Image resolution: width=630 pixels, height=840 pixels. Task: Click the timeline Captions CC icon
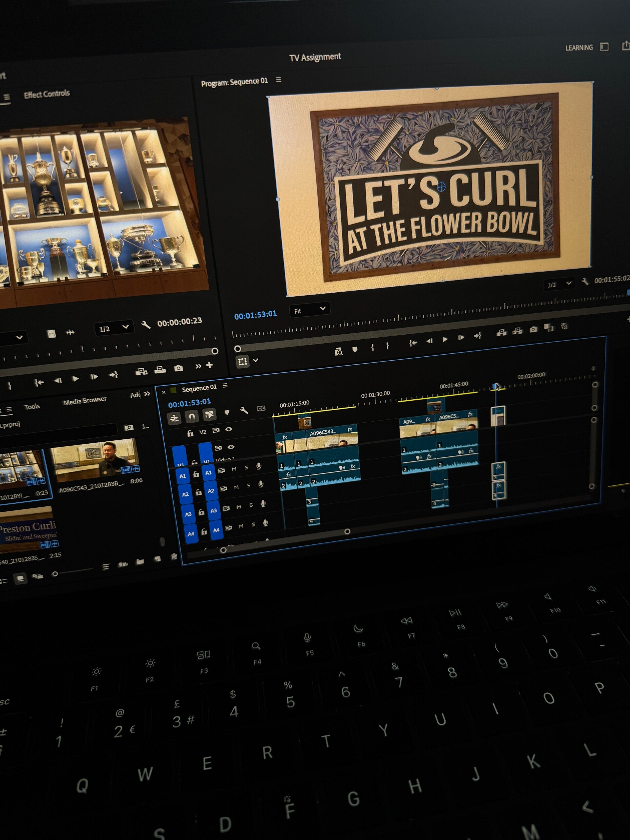click(x=261, y=409)
